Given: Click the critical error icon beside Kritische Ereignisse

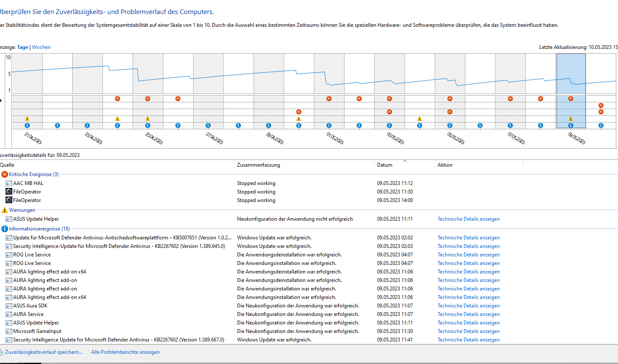Looking at the screenshot, I should [5, 174].
